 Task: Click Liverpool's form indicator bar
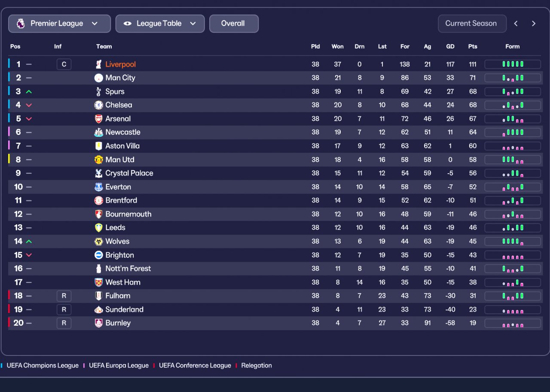point(513,64)
